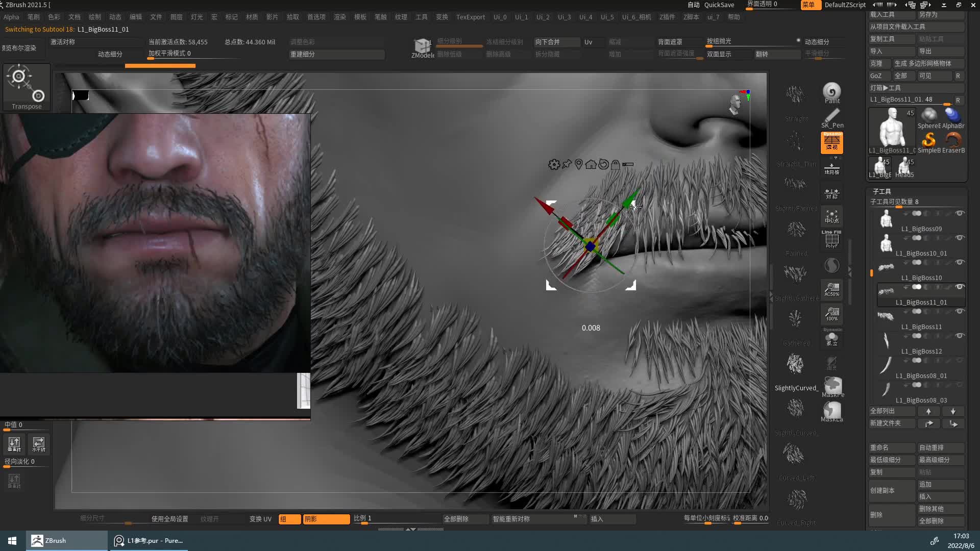The height and width of the screenshot is (551, 980).
Task: Toggle Dynamic perspective (透视) button
Action: (831, 143)
